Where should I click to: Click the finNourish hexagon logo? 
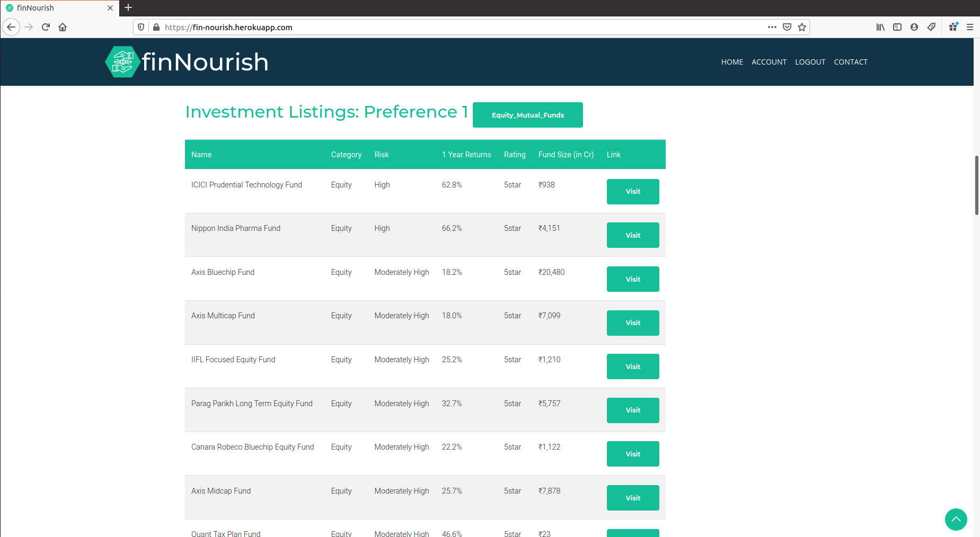(123, 62)
